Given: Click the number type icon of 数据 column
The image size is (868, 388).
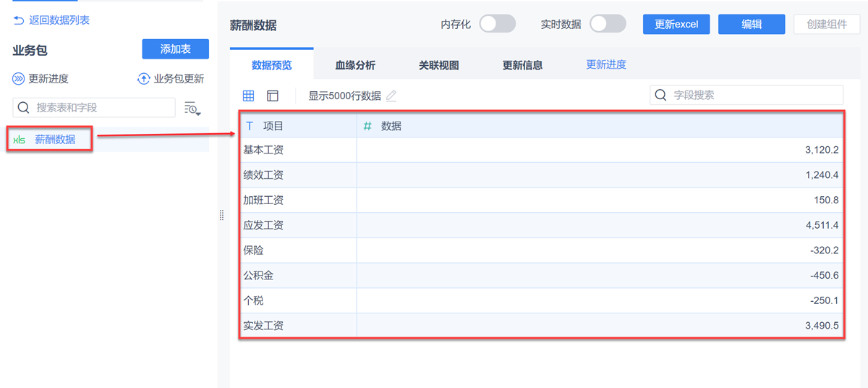Looking at the screenshot, I should 367,126.
